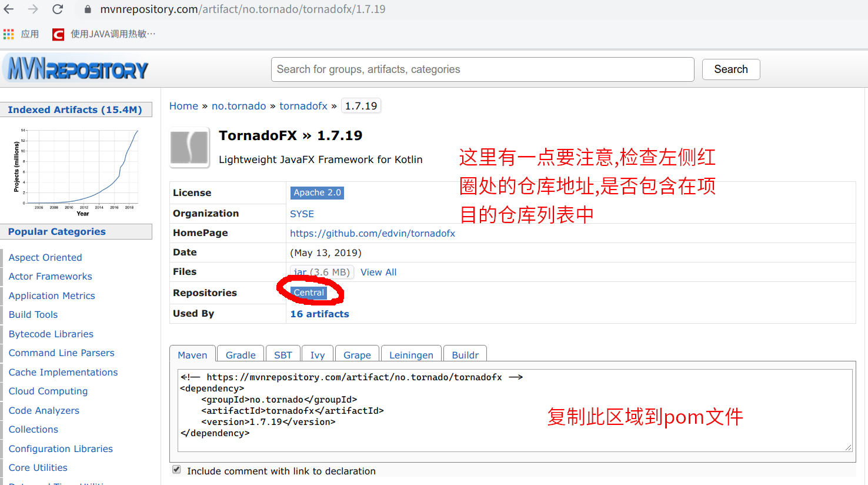The image size is (868, 485).
Task: Toggle Include comment with link checkbox
Action: (176, 470)
